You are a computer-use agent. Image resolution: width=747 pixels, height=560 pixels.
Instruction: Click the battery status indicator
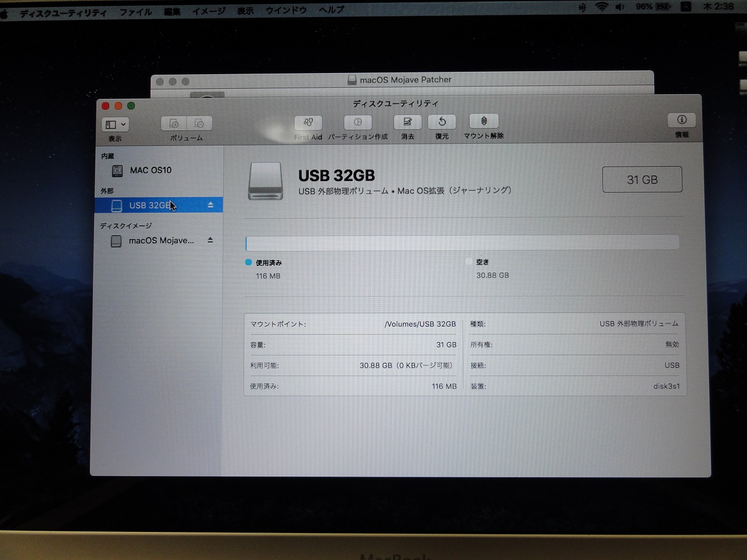click(x=653, y=7)
